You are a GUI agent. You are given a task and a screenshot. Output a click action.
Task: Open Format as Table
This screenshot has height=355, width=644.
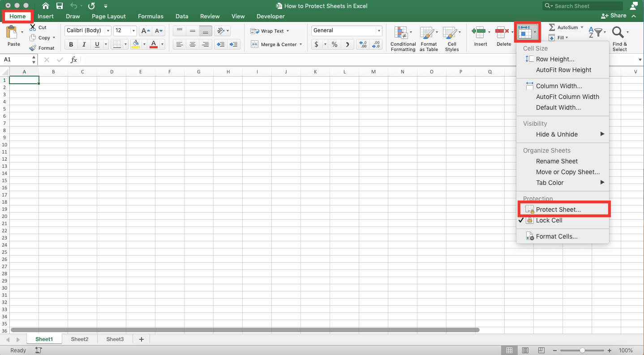click(x=429, y=39)
